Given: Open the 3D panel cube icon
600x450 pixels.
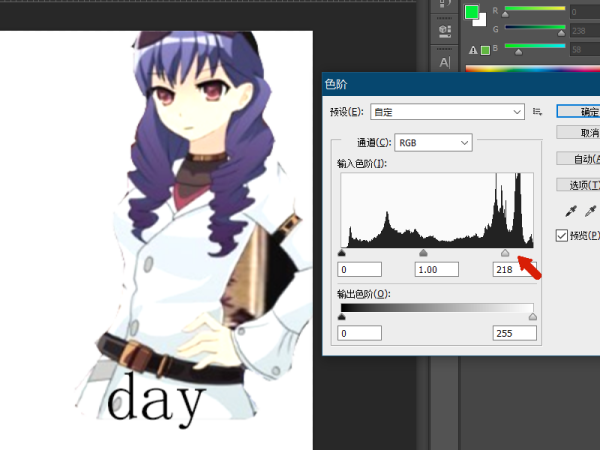Looking at the screenshot, I should coord(445,31).
